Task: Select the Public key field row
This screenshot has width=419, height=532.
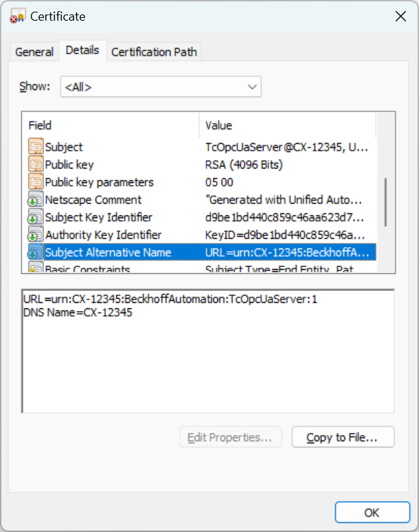Action: (x=202, y=164)
